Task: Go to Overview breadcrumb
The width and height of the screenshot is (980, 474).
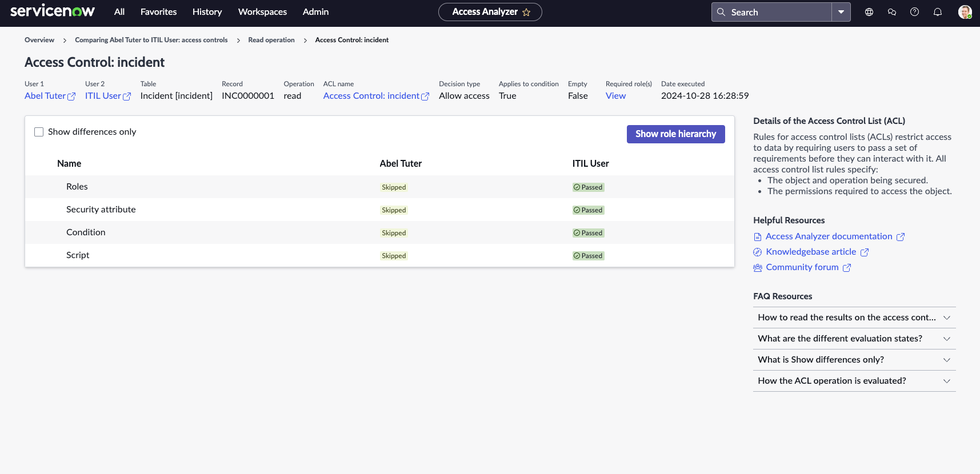Action: (39, 40)
